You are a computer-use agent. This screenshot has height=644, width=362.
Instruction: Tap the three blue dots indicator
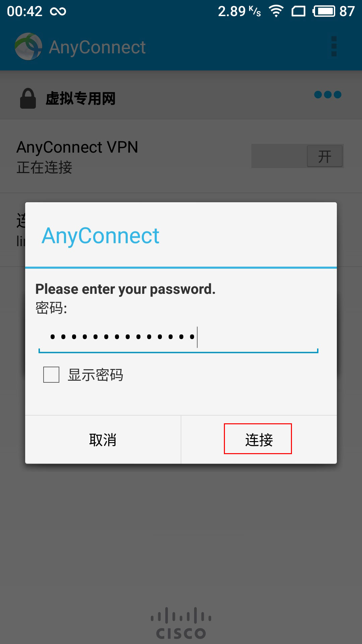click(328, 95)
